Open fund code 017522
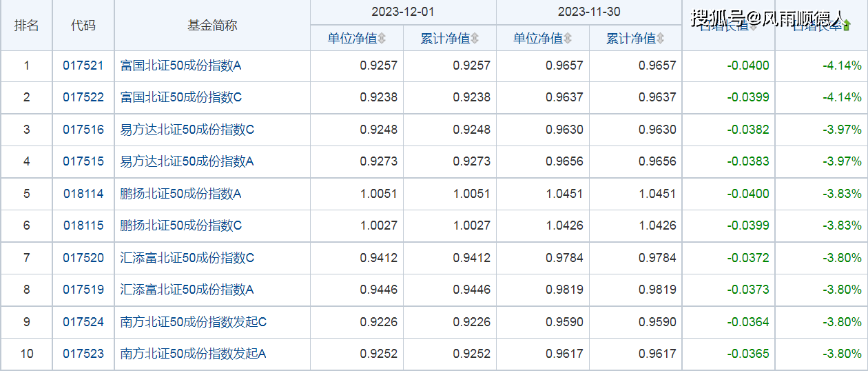 (x=83, y=97)
